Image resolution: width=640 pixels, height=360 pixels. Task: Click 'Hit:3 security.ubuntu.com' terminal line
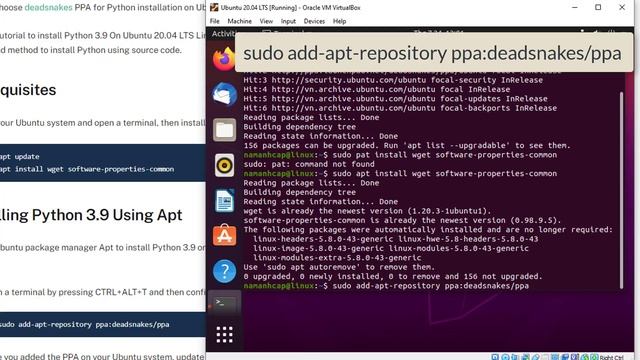(393, 80)
